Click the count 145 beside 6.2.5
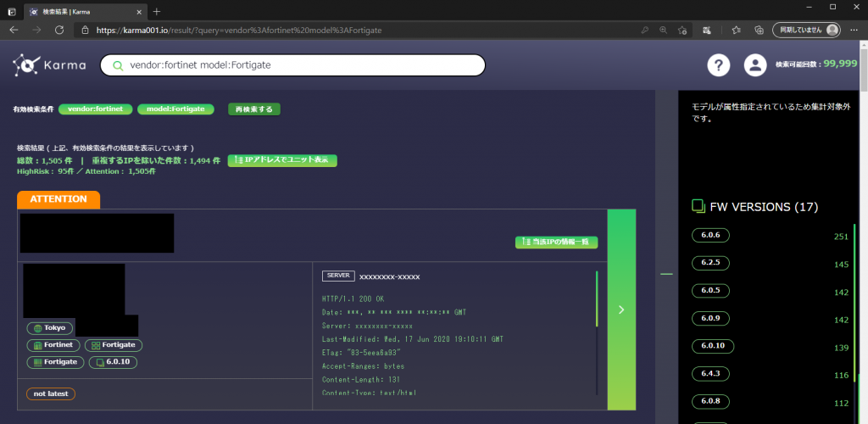The height and width of the screenshot is (424, 868). pyautogui.click(x=842, y=264)
